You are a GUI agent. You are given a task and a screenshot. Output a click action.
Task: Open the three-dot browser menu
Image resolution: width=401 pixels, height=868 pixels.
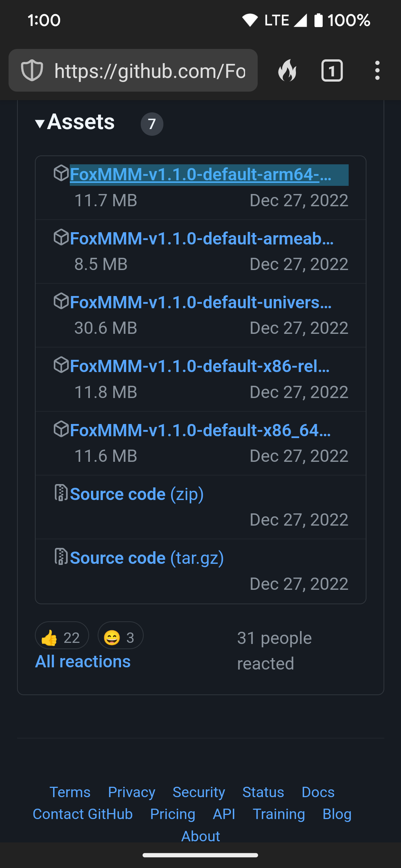click(x=377, y=70)
